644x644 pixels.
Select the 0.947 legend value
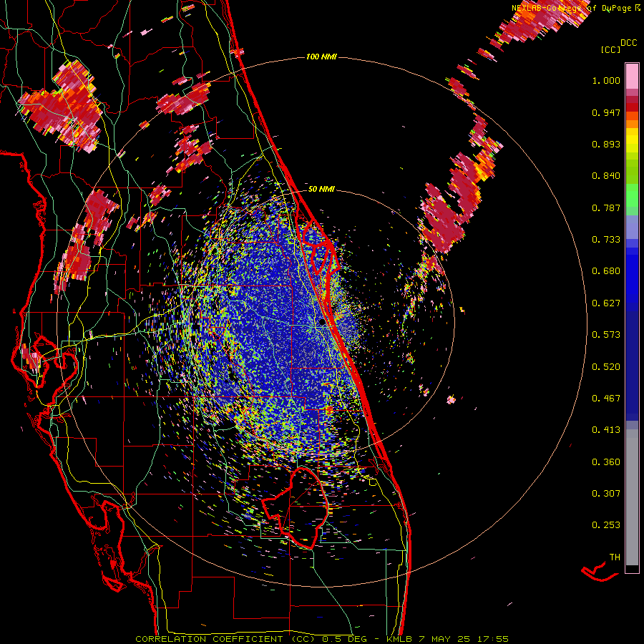[x=606, y=112]
